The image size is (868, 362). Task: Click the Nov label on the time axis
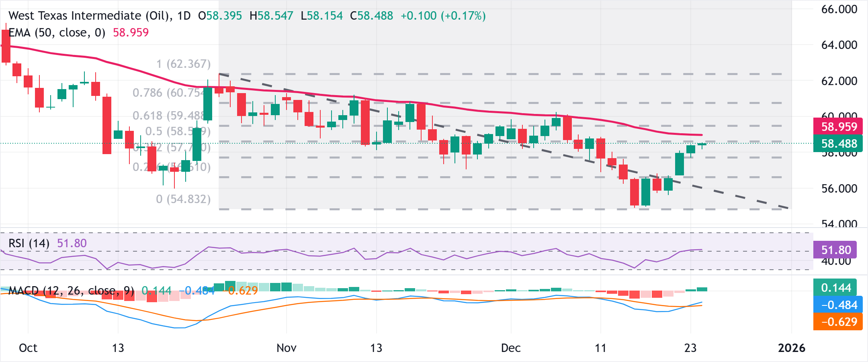point(286,348)
